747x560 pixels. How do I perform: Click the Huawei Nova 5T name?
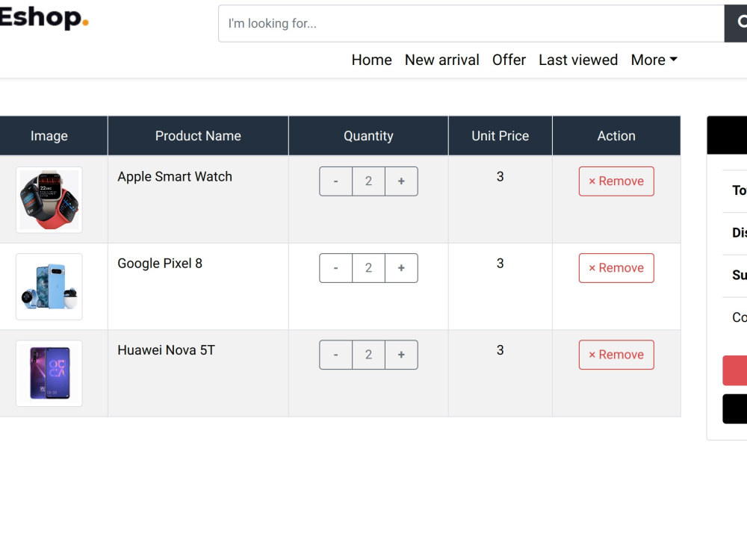(167, 350)
